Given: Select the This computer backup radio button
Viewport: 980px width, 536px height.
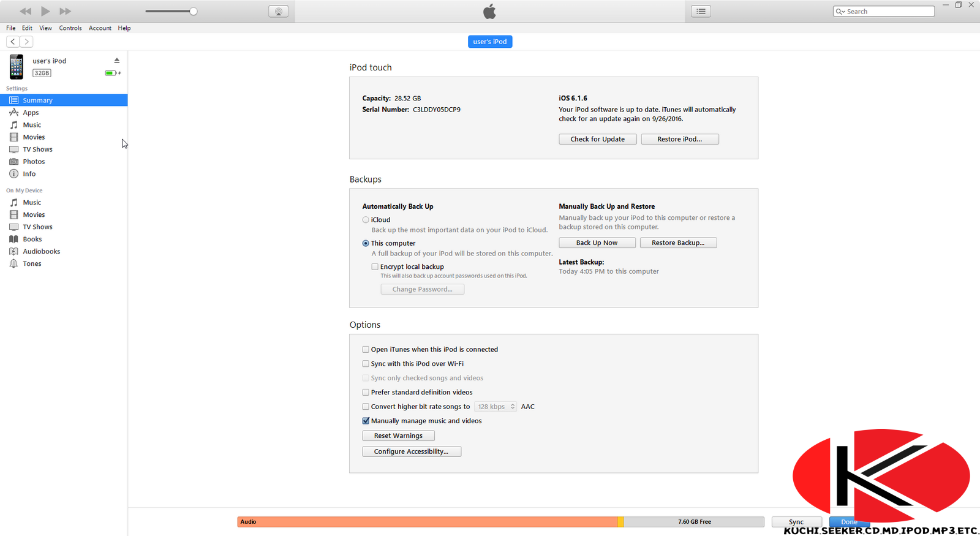Looking at the screenshot, I should click(366, 243).
